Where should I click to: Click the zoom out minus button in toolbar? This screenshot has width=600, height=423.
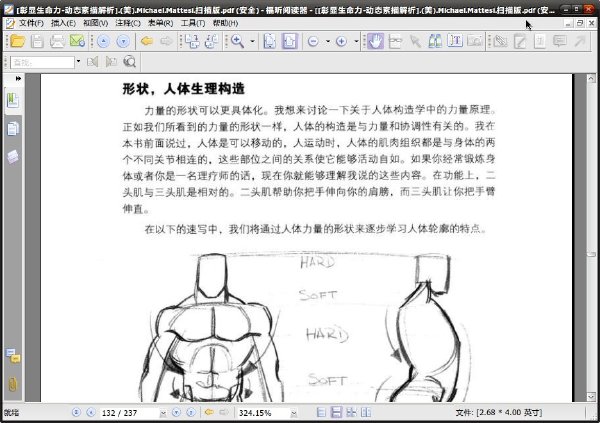coord(313,41)
